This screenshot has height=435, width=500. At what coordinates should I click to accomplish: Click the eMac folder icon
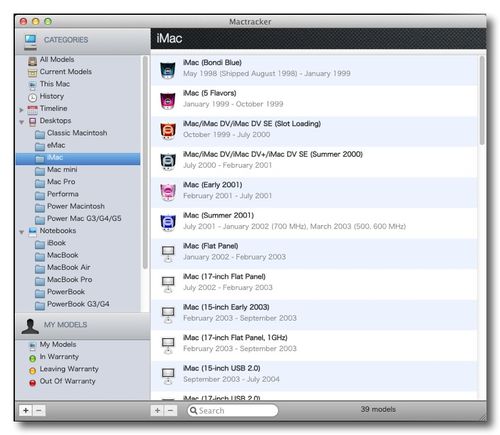coord(40,146)
